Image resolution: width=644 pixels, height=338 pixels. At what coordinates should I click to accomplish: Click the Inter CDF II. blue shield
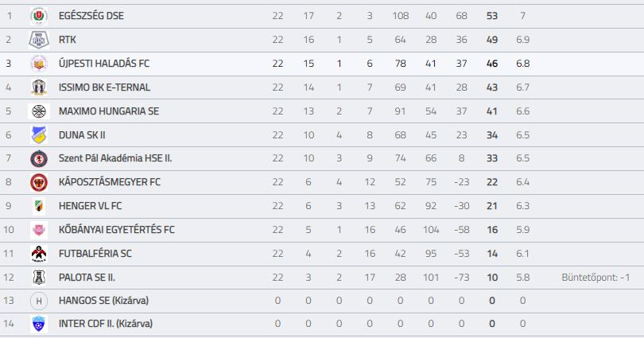pyautogui.click(x=39, y=324)
